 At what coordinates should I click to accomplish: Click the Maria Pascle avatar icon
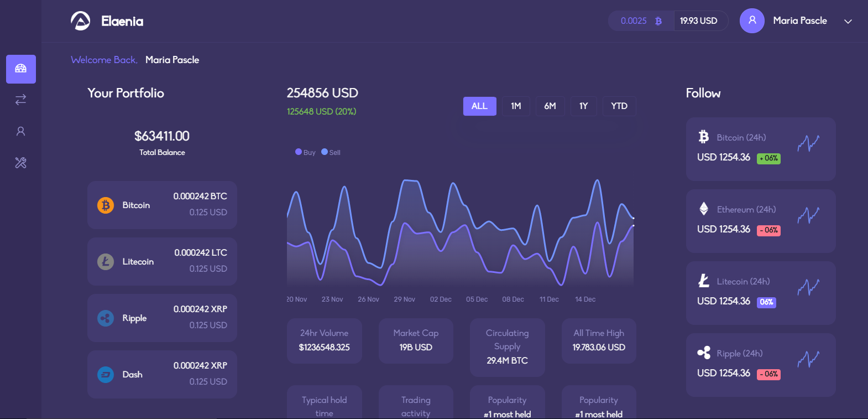click(752, 21)
